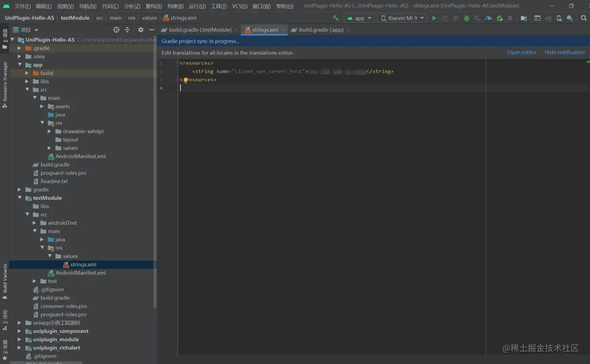Click the Make Project hammer icon
This screenshot has height=364, width=590.
(x=335, y=18)
